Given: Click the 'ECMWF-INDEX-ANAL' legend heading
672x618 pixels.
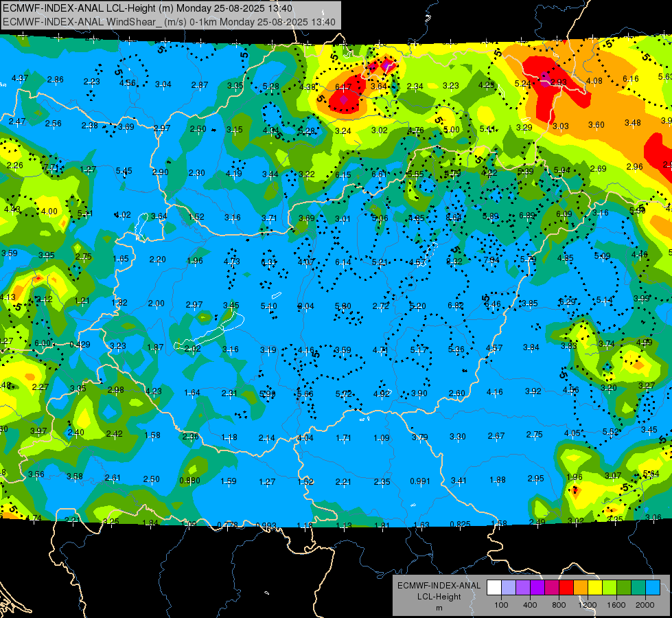Looking at the screenshot, I should tap(439, 586).
